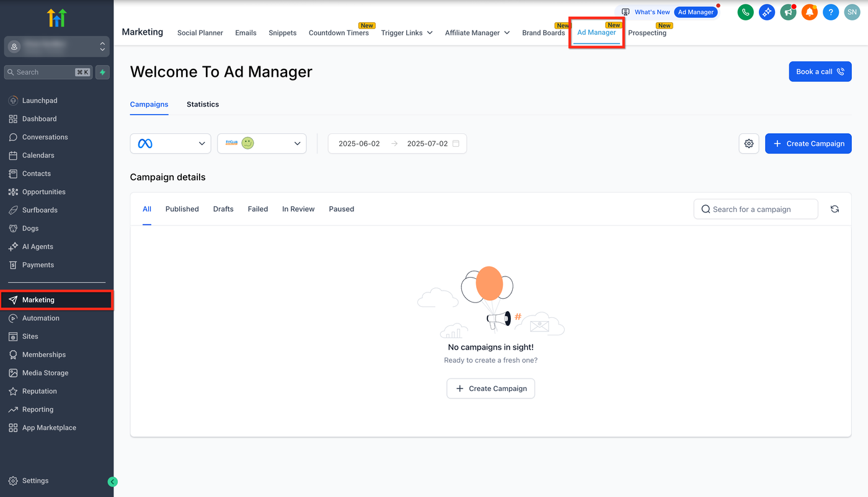Expand the Affiliate Manager menu
This screenshot has height=497, width=868.
coord(477,33)
